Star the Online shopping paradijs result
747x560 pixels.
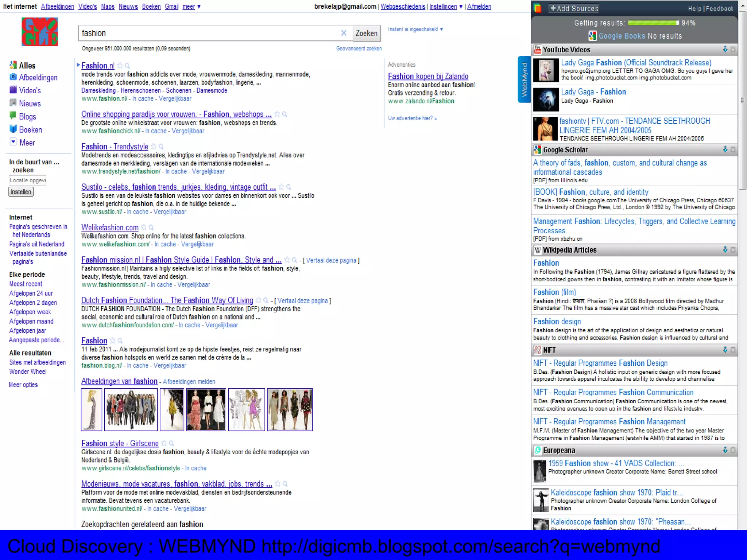[x=277, y=114]
